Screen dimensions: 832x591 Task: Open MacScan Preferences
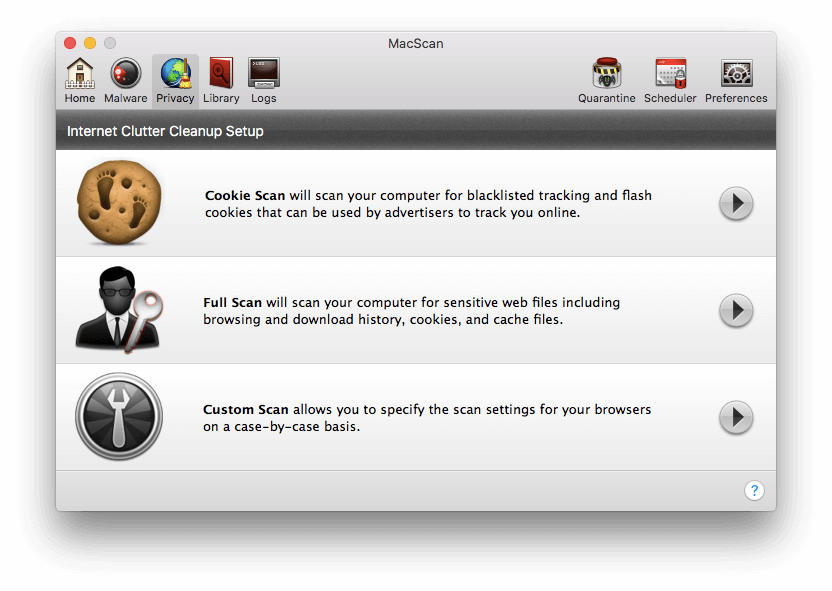(736, 78)
